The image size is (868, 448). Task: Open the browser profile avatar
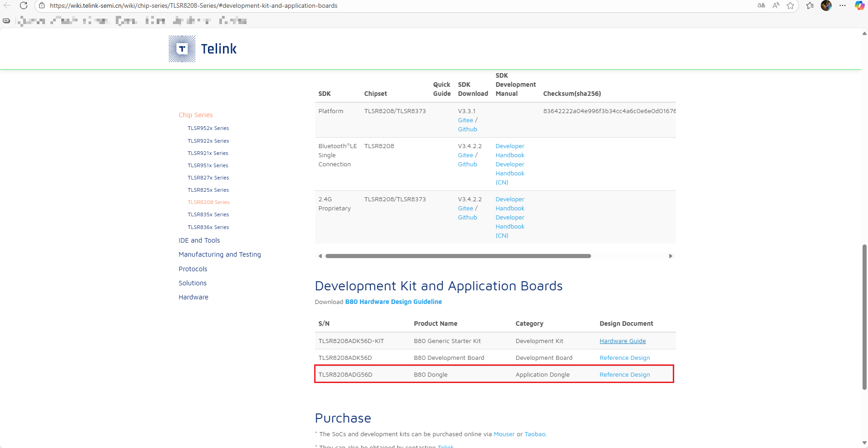[x=826, y=5]
